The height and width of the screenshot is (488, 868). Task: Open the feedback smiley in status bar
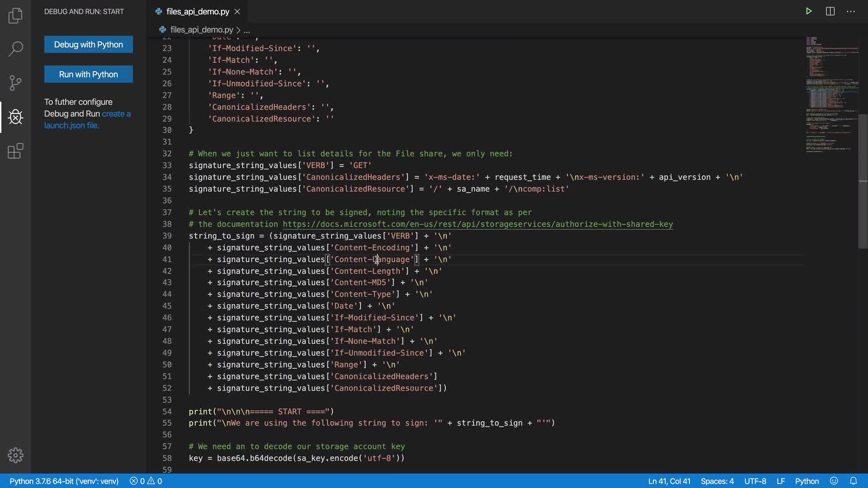click(x=834, y=481)
